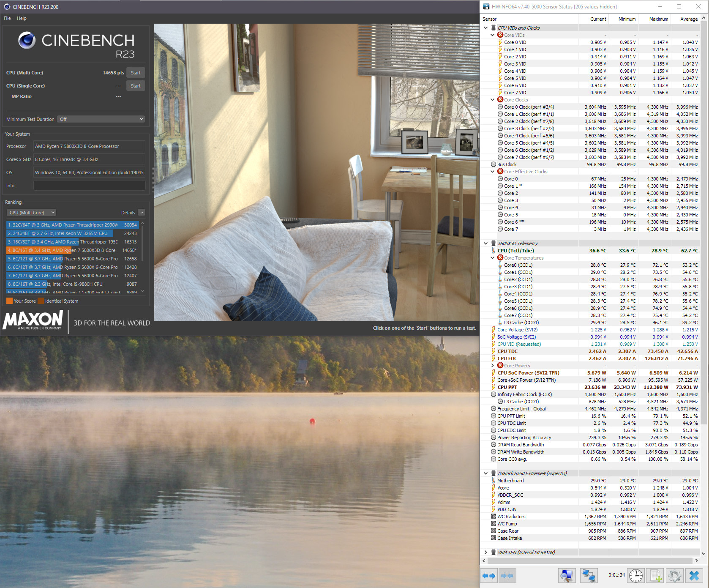
Task: Click the clock icon beside the 0:01:34 timer
Action: [x=636, y=575]
